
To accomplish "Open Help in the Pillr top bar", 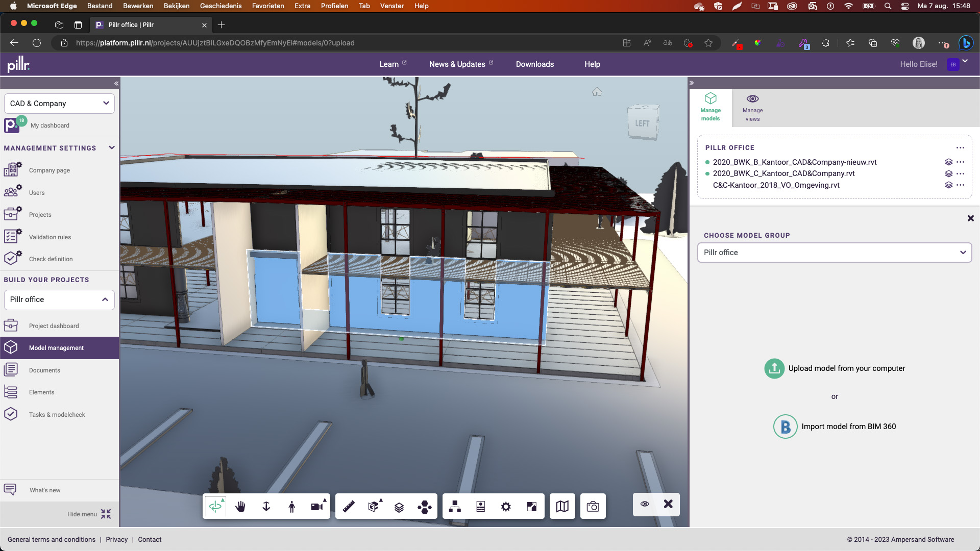I will click(x=592, y=64).
